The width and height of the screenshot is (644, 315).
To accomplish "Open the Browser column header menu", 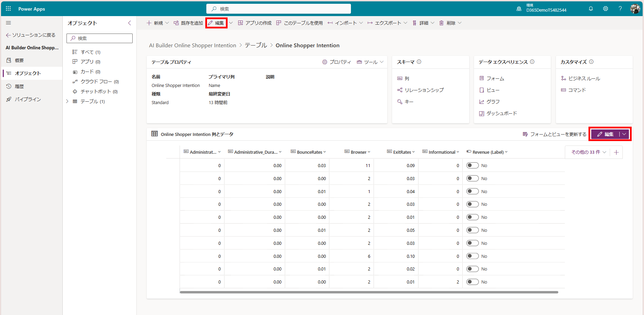I will coord(369,152).
